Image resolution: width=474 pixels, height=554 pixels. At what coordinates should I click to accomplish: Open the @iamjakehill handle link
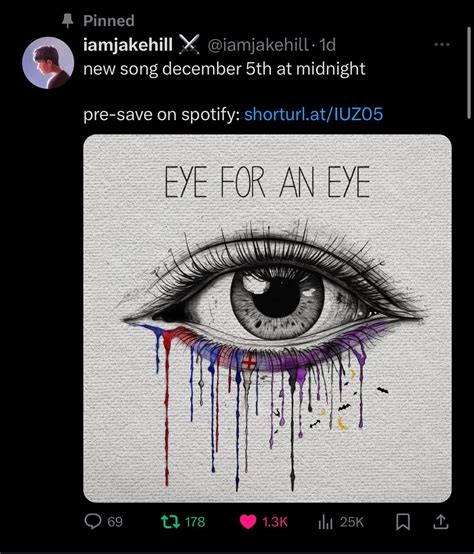coord(257,45)
